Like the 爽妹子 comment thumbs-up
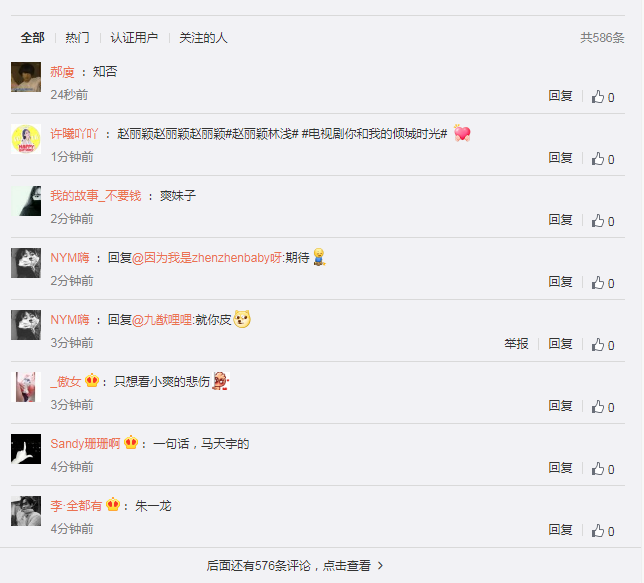The image size is (644, 583). tap(603, 221)
